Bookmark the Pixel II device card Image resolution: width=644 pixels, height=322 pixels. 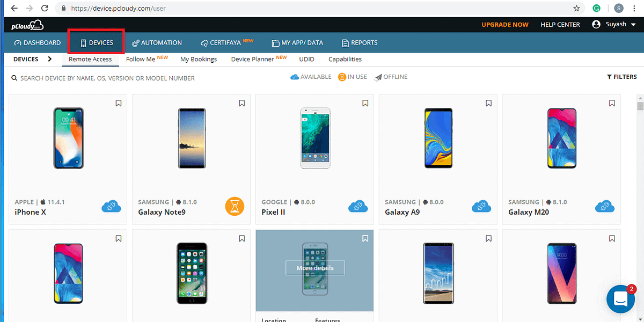(x=365, y=103)
